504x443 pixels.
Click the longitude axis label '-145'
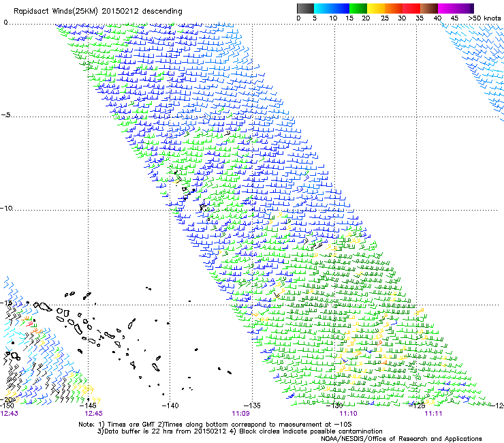87,406
